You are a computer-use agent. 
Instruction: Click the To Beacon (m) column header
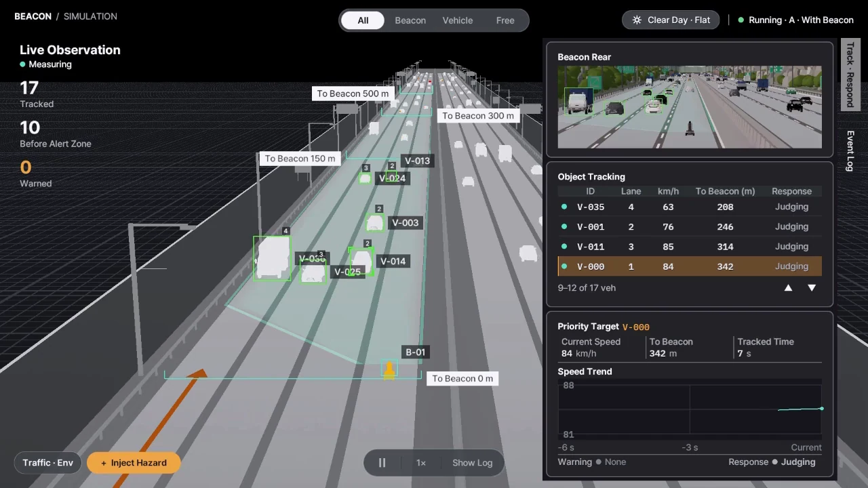(725, 191)
